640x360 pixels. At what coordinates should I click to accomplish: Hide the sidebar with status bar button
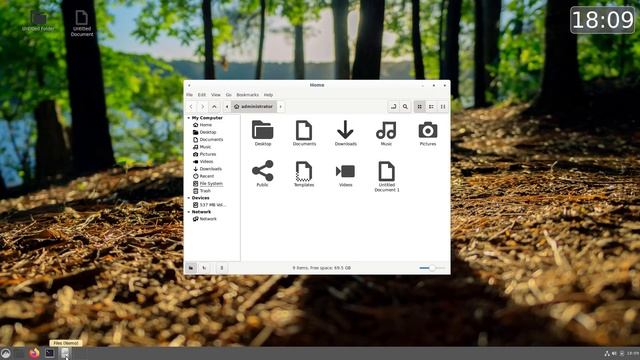tap(222, 268)
